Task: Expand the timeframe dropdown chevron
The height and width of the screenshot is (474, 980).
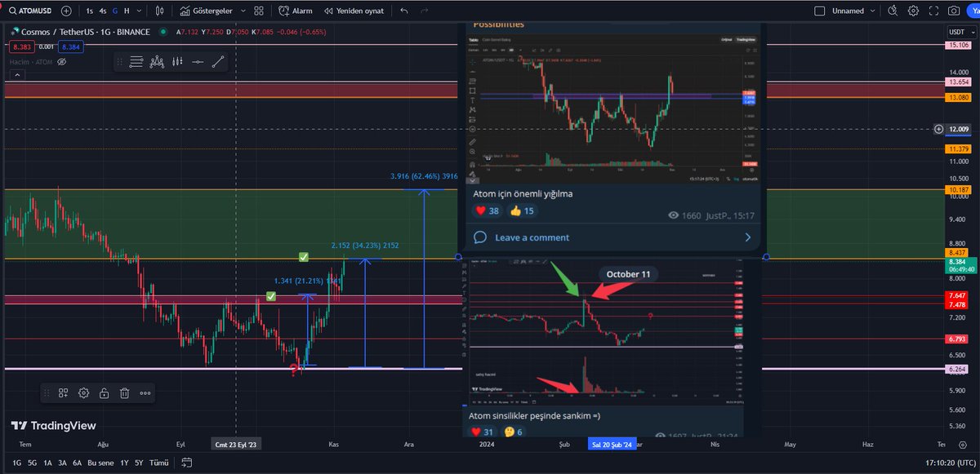Action: [140, 11]
